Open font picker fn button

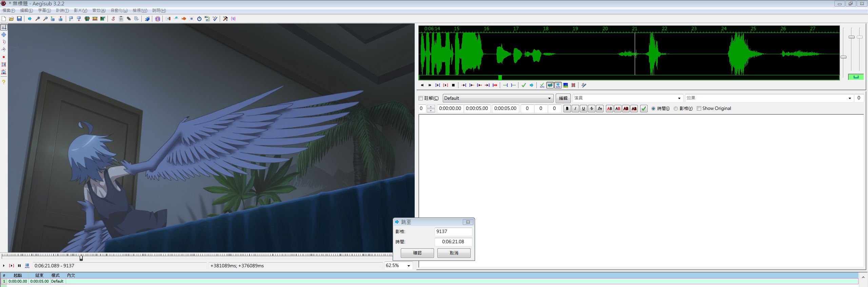(599, 109)
